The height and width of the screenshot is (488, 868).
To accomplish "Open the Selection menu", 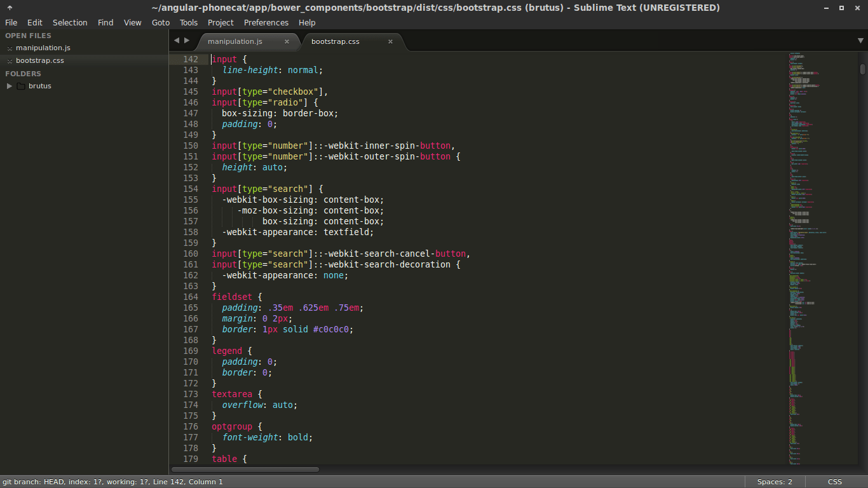I will click(x=70, y=22).
